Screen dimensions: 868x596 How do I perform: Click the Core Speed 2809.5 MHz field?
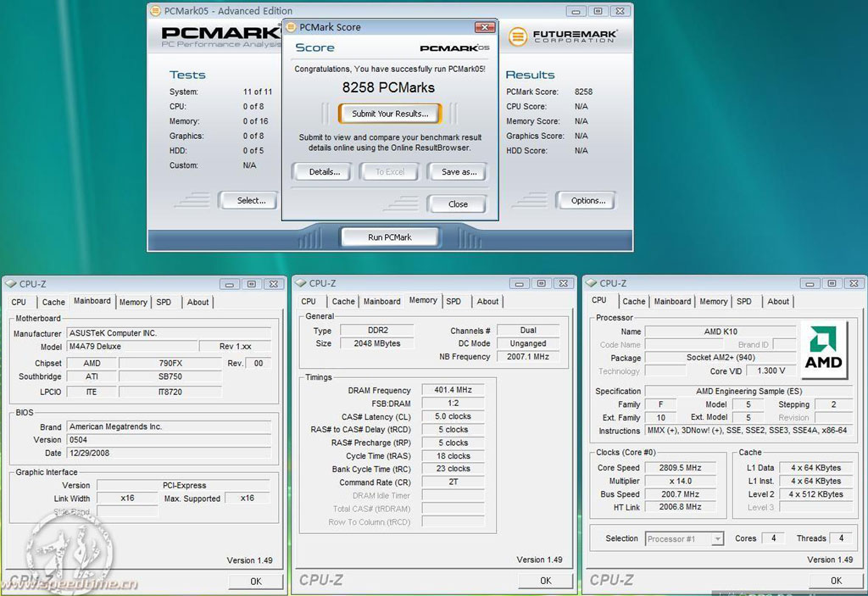click(681, 467)
